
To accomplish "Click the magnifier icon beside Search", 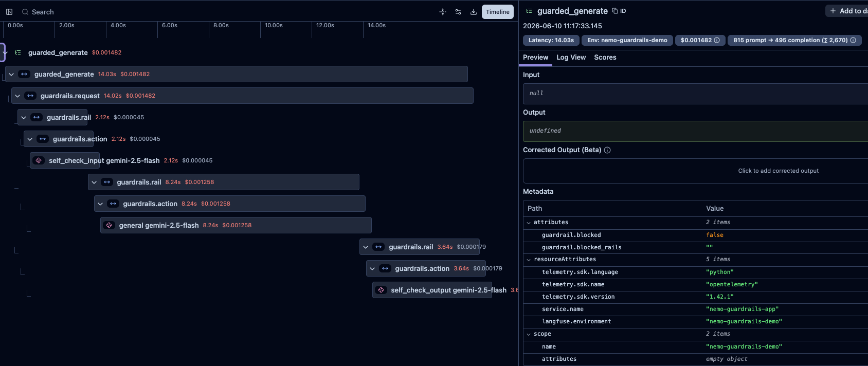I will pos(25,12).
